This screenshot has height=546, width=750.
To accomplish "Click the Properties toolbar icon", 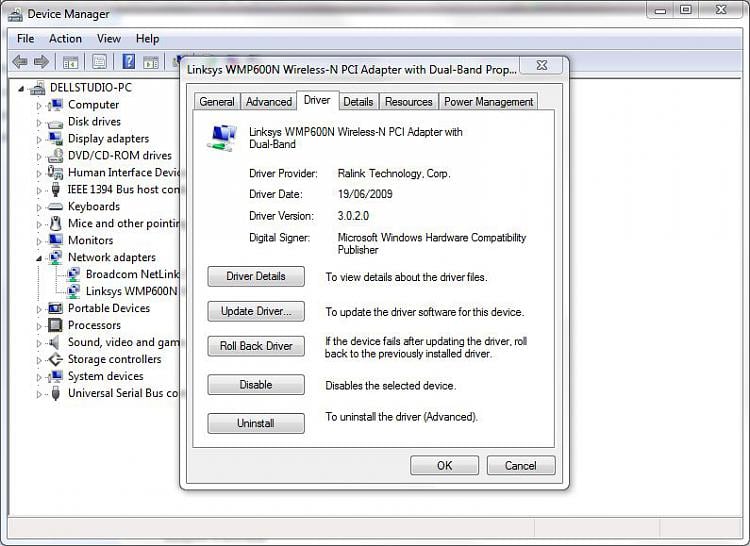I will pos(99,62).
